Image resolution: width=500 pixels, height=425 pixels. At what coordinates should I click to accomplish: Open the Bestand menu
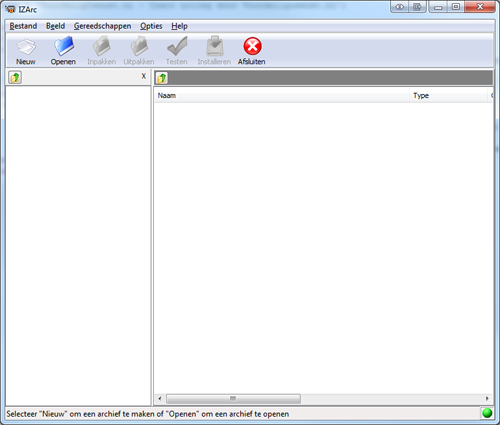(x=23, y=26)
